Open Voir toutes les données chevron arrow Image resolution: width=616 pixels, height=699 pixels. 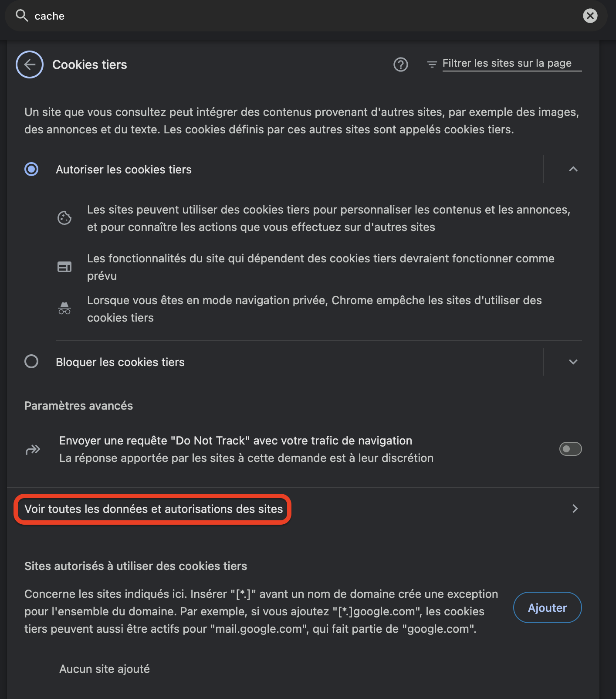tap(575, 509)
